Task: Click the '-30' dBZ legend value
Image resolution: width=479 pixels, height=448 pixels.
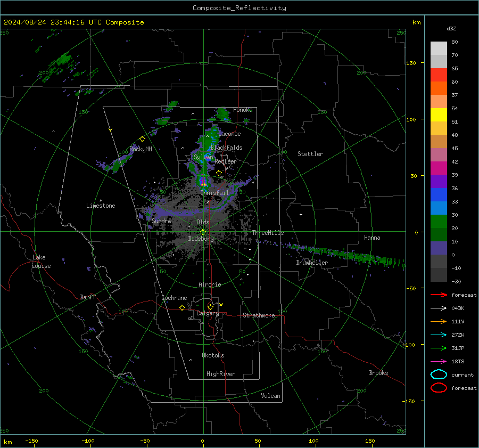Action: [x=456, y=282]
